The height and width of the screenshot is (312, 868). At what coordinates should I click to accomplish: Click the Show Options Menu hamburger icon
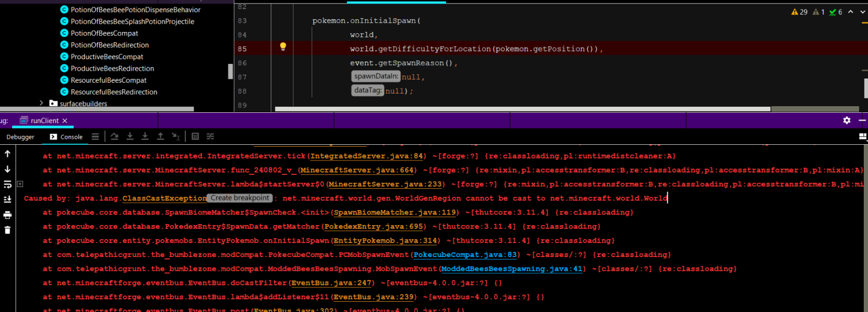click(95, 137)
